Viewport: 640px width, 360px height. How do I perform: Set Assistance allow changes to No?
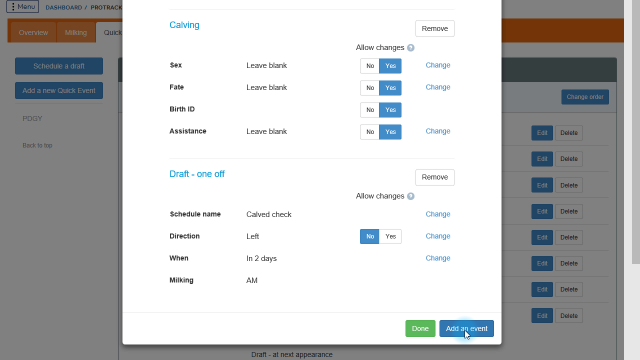tap(370, 132)
